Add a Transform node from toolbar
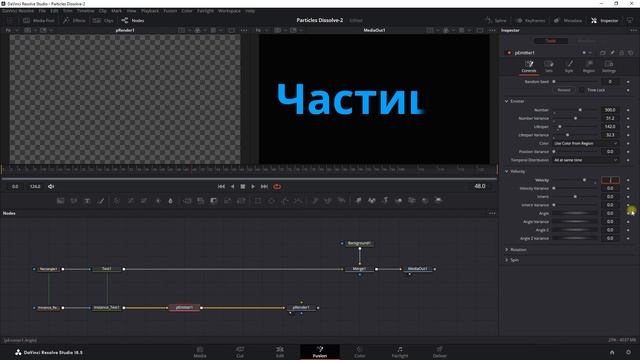The height and width of the screenshot is (360, 640). 241,201
